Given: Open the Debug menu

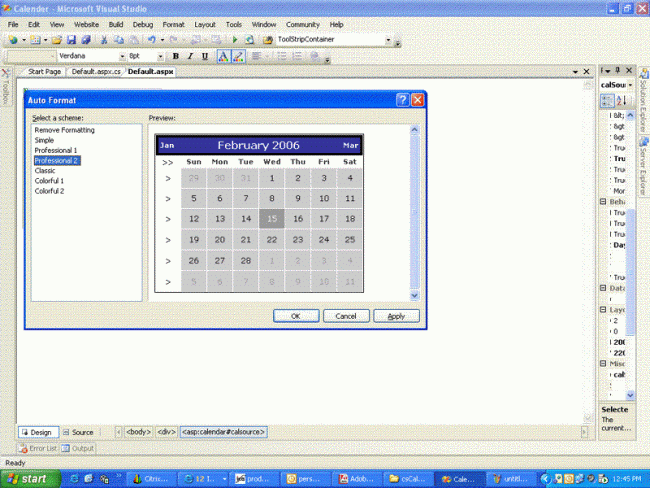Looking at the screenshot, I should (x=143, y=24).
